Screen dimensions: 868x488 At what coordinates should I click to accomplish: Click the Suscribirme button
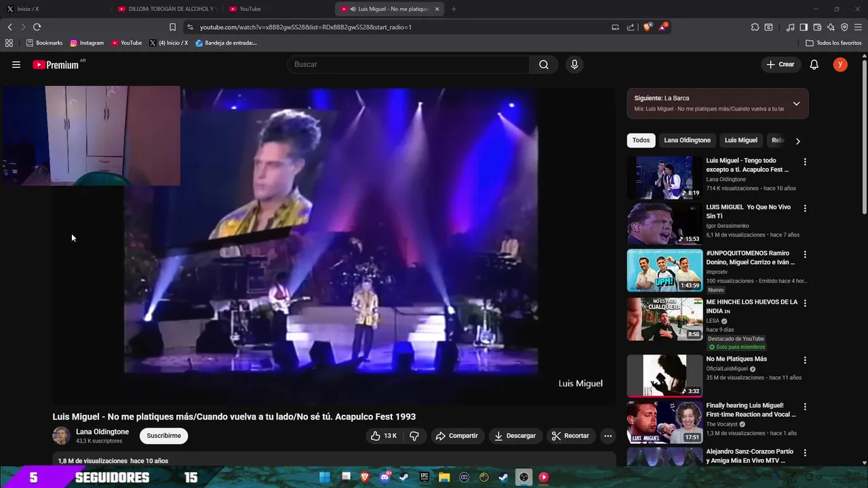(x=164, y=436)
